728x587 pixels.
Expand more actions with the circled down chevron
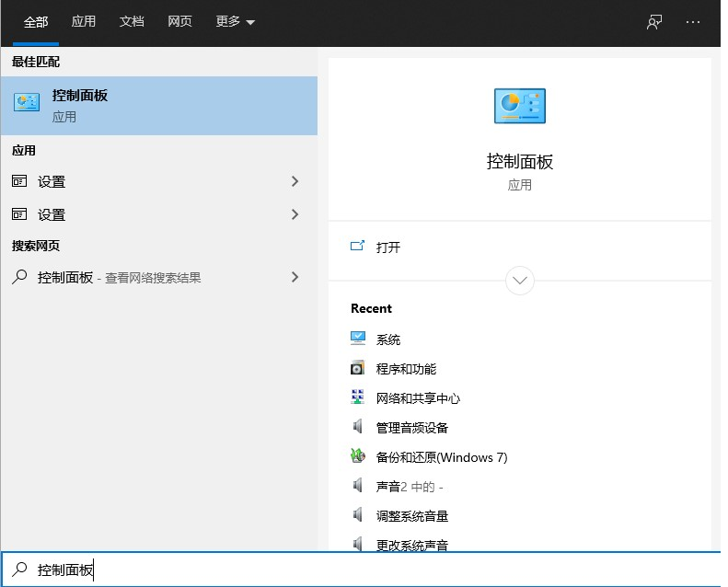click(520, 280)
